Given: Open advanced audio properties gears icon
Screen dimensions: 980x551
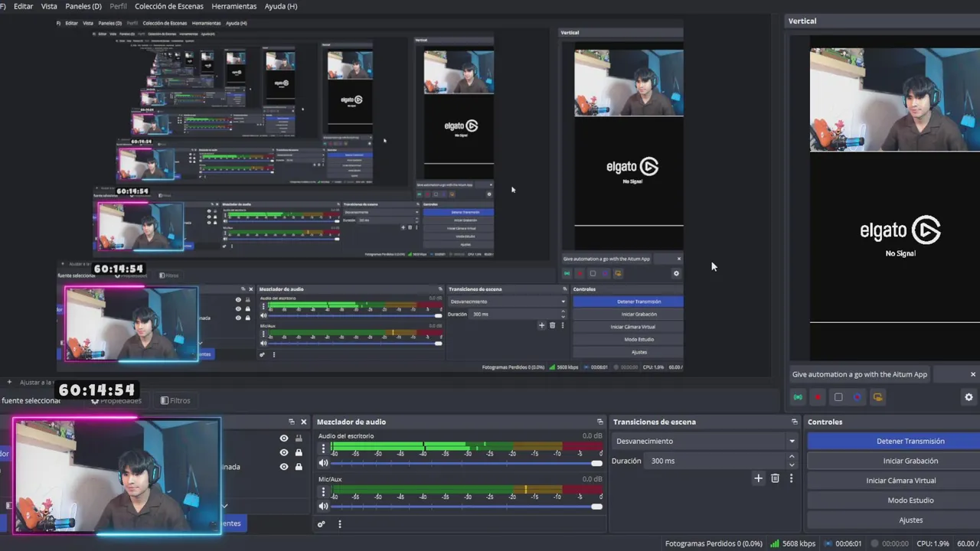Looking at the screenshot, I should click(x=322, y=524).
